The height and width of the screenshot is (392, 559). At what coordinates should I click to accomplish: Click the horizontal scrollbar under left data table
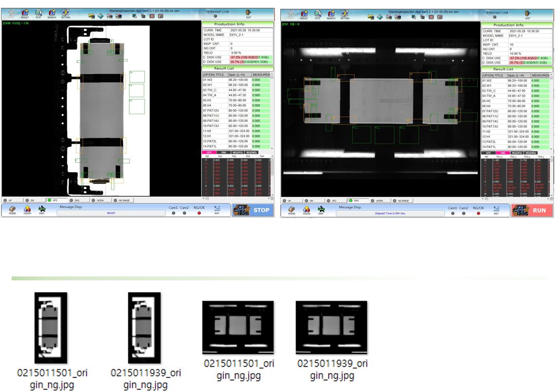point(236,197)
